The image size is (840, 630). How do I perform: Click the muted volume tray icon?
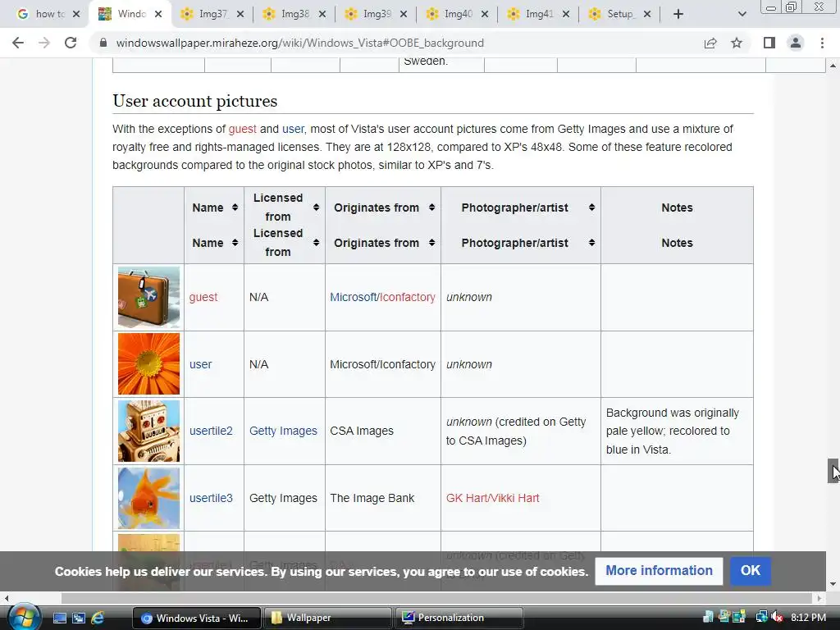777,617
